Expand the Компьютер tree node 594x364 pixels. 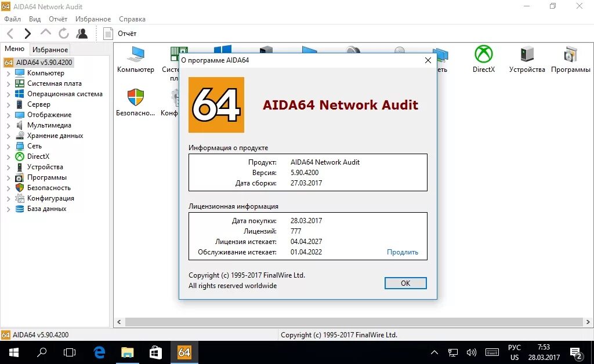pyautogui.click(x=8, y=74)
